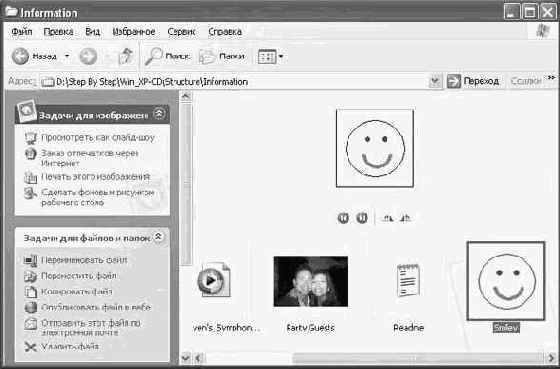The height and width of the screenshot is (369, 560).
Task: Click the publish to web globe icon
Action: tap(31, 308)
